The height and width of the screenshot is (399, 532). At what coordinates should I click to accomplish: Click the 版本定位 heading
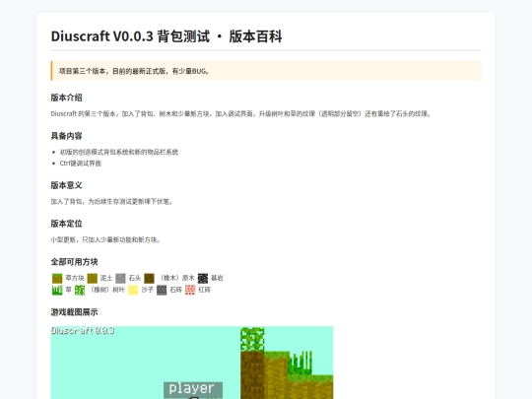[x=67, y=224]
